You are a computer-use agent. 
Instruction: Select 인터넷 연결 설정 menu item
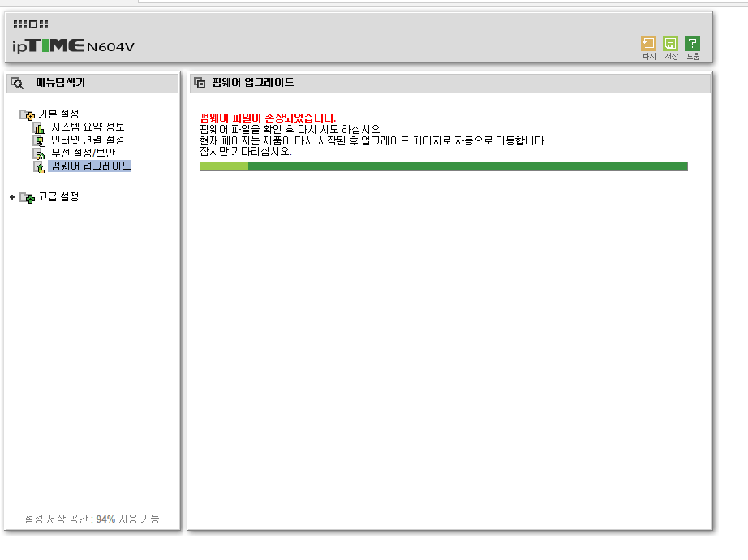click(x=88, y=140)
